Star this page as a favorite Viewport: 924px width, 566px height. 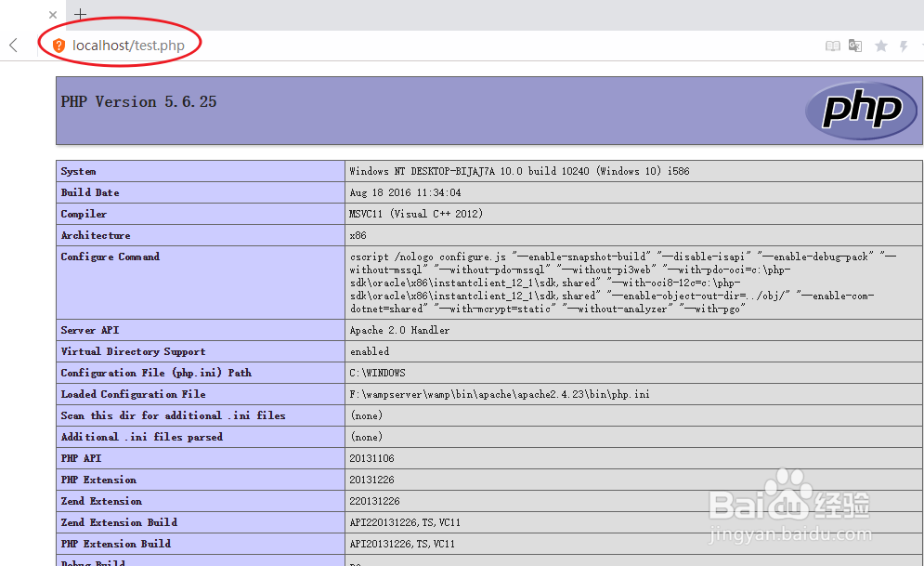click(880, 45)
